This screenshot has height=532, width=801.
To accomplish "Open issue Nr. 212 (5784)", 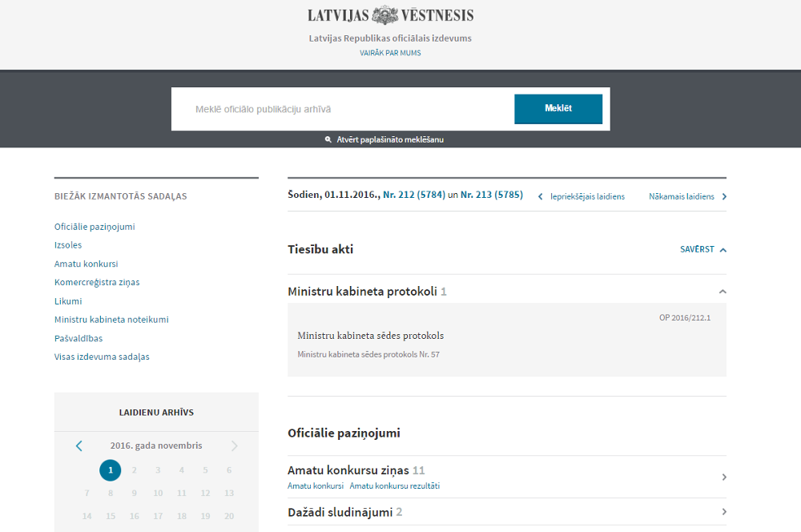I will (414, 195).
